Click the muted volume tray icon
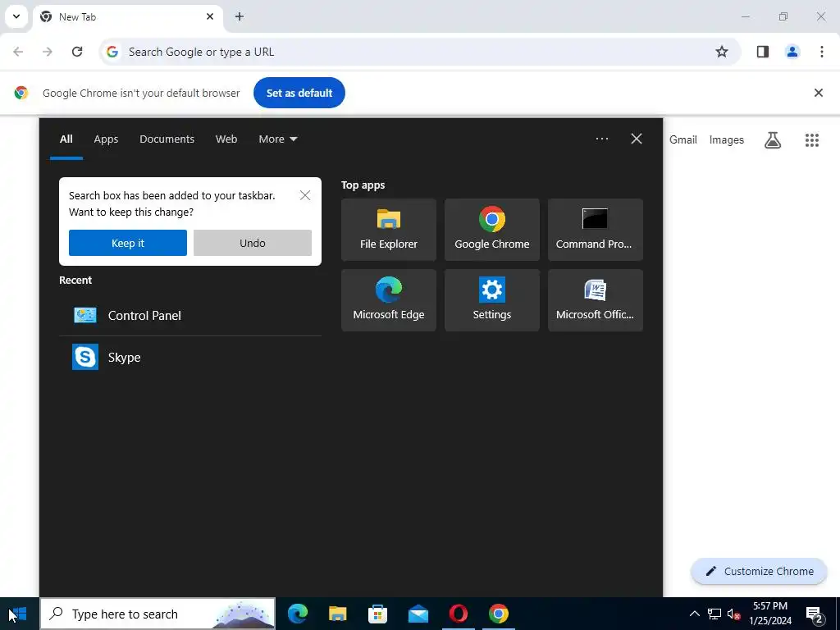 click(733, 614)
